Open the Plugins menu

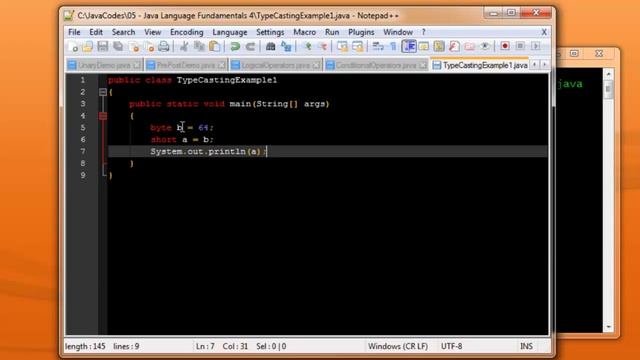pyautogui.click(x=361, y=32)
